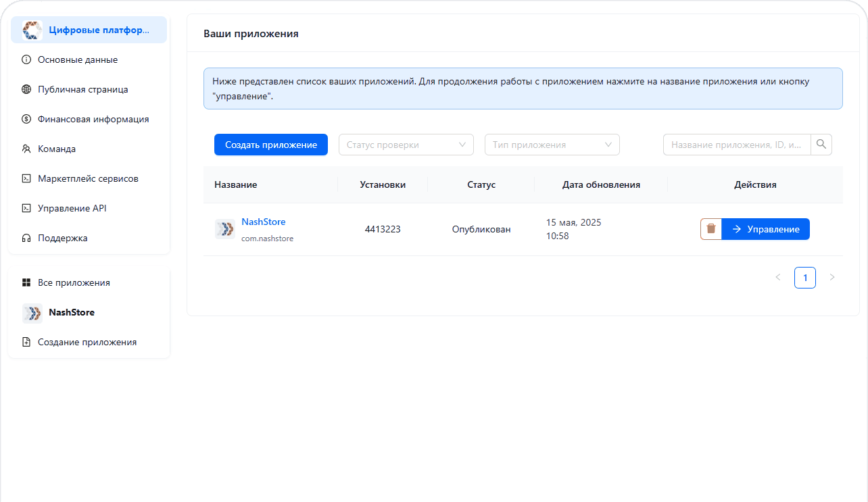Open Цифровые платформы organization selector
868x502 pixels.
89,30
